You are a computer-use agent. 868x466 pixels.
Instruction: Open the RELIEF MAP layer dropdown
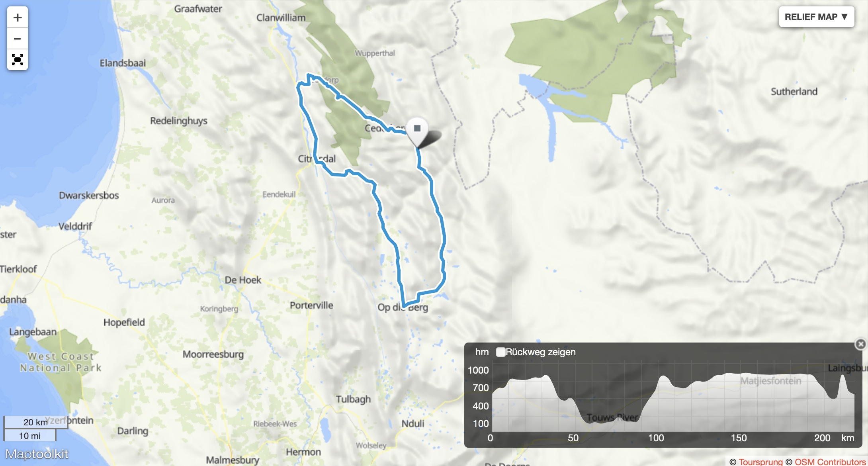pos(816,17)
